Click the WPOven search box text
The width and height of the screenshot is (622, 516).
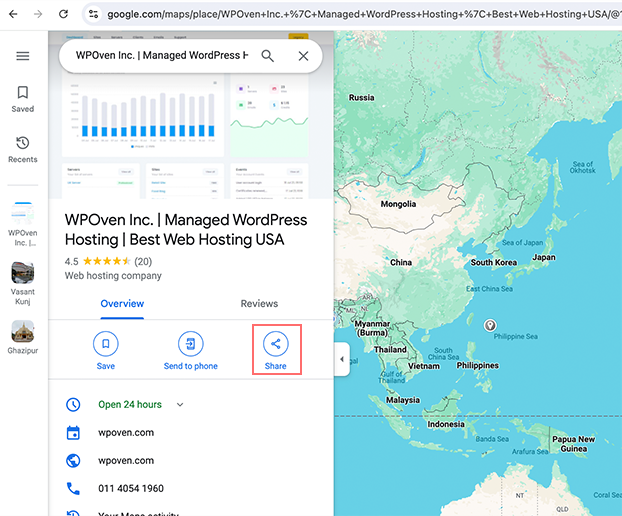click(x=162, y=55)
